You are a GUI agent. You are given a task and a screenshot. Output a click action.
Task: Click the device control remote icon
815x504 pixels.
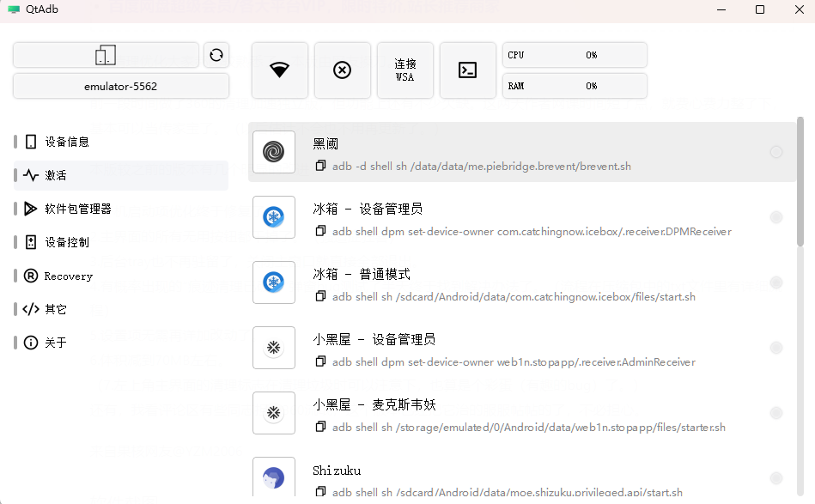click(x=31, y=242)
